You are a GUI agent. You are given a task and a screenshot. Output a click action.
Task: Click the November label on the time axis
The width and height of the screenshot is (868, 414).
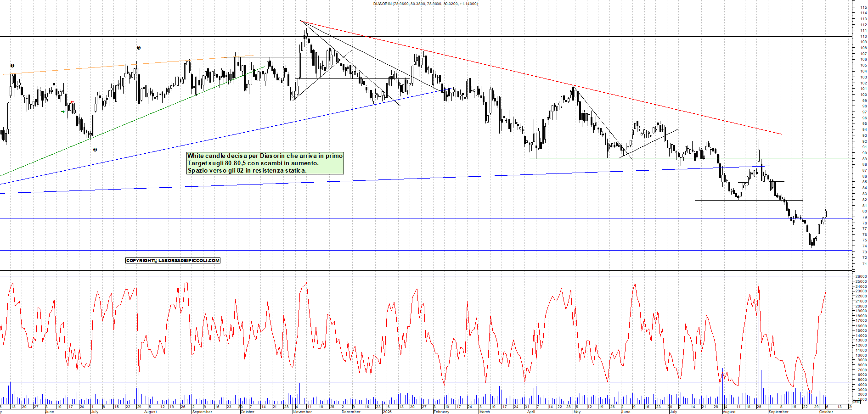(x=302, y=412)
